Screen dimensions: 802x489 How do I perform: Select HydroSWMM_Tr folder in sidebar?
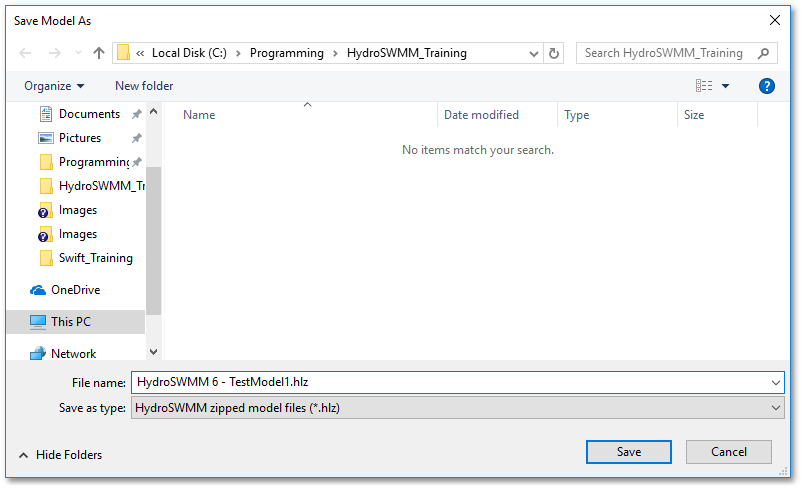click(x=102, y=186)
